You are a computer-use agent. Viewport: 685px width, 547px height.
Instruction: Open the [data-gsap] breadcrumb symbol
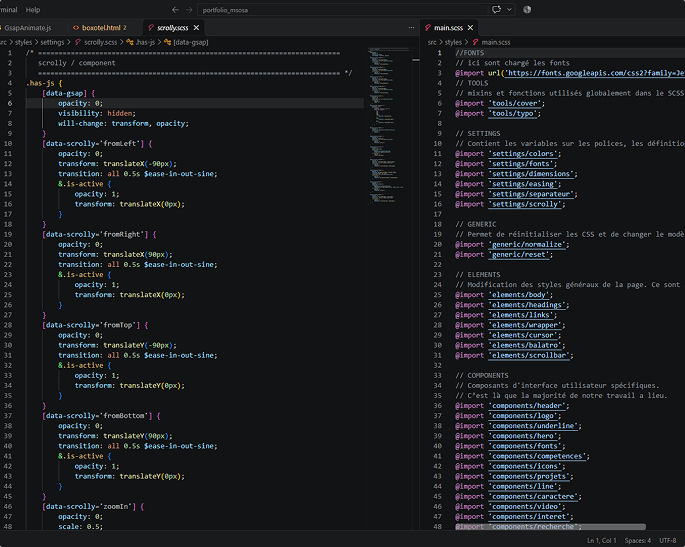(x=191, y=42)
